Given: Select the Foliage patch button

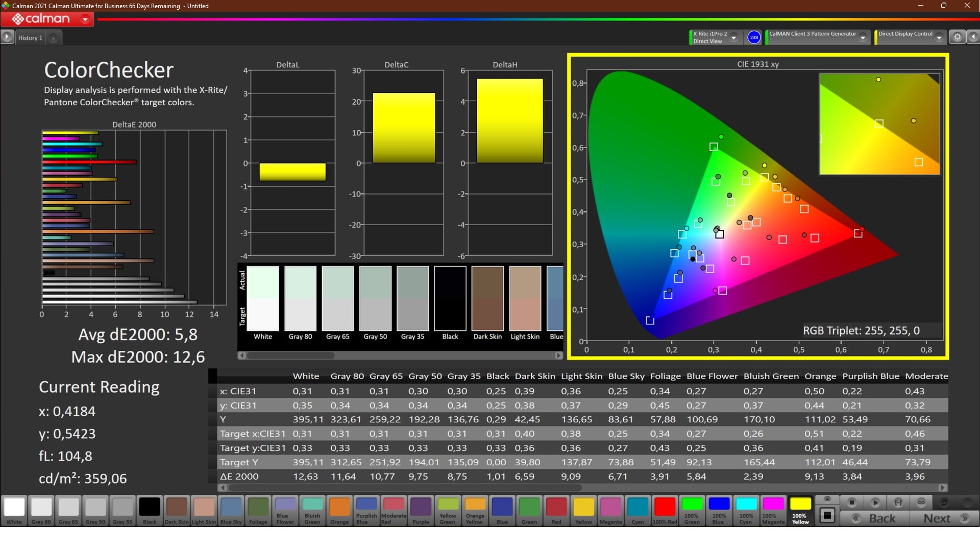Looking at the screenshot, I should coord(258,510).
